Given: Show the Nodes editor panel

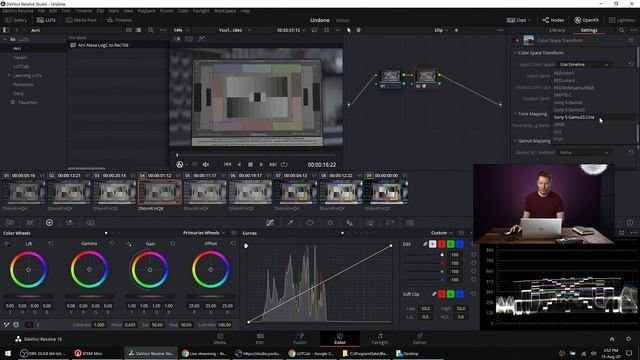Looking at the screenshot, I should (x=553, y=20).
